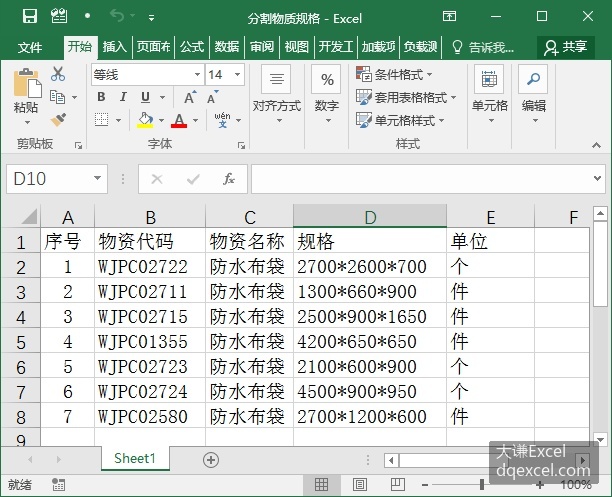Image resolution: width=612 pixels, height=497 pixels.
Task: Click the Format Painter brush icon
Action: click(58, 120)
